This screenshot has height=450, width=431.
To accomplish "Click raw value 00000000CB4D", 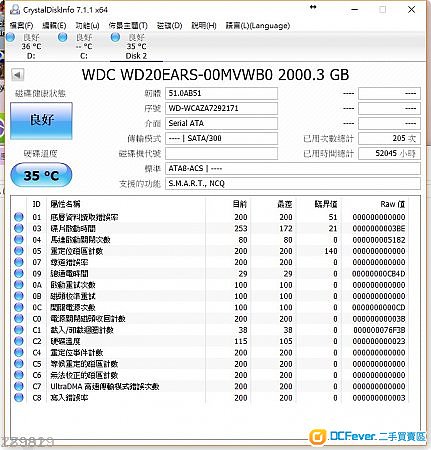I will (x=379, y=274).
